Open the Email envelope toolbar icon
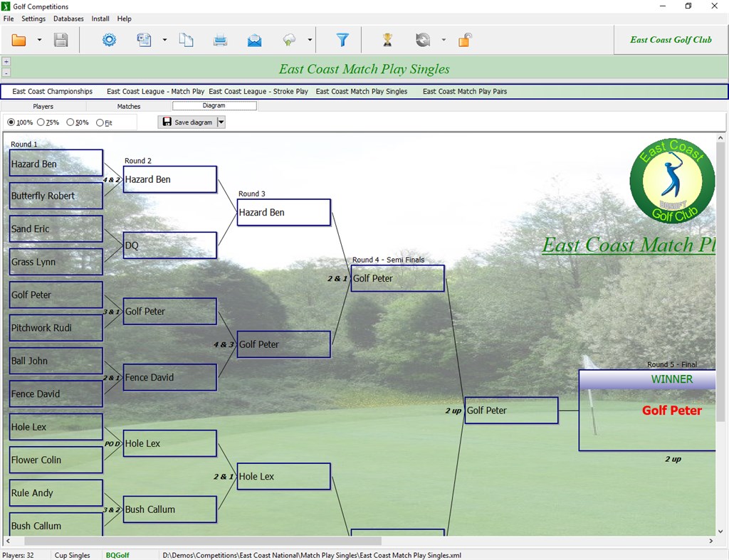Screen dimensions: 729x560 253,40
